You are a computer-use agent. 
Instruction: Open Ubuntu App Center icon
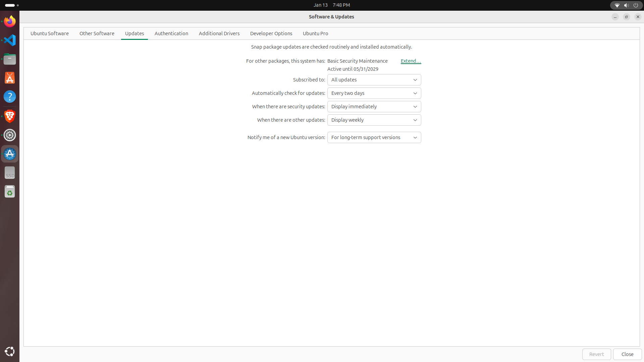click(x=10, y=78)
